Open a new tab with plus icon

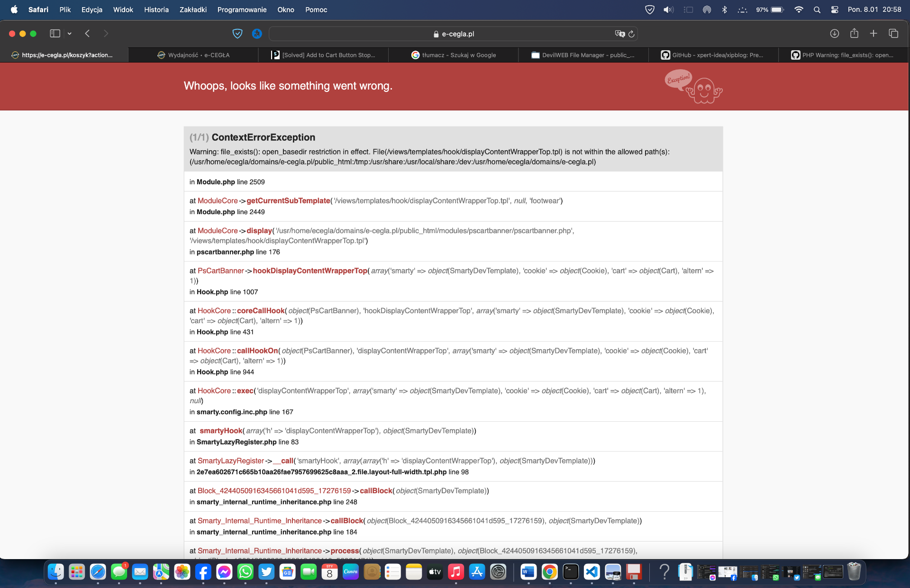[874, 33]
